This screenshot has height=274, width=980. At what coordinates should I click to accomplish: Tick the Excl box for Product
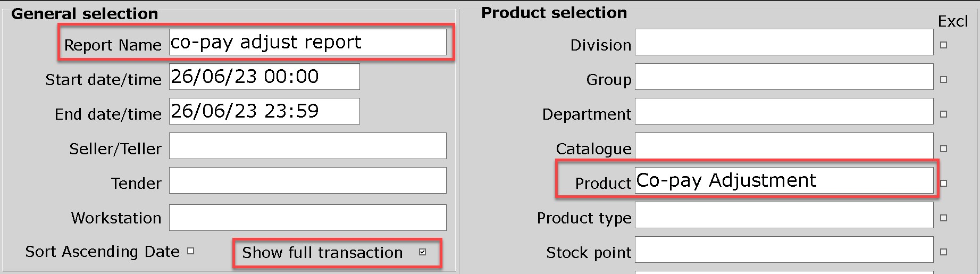click(x=944, y=184)
